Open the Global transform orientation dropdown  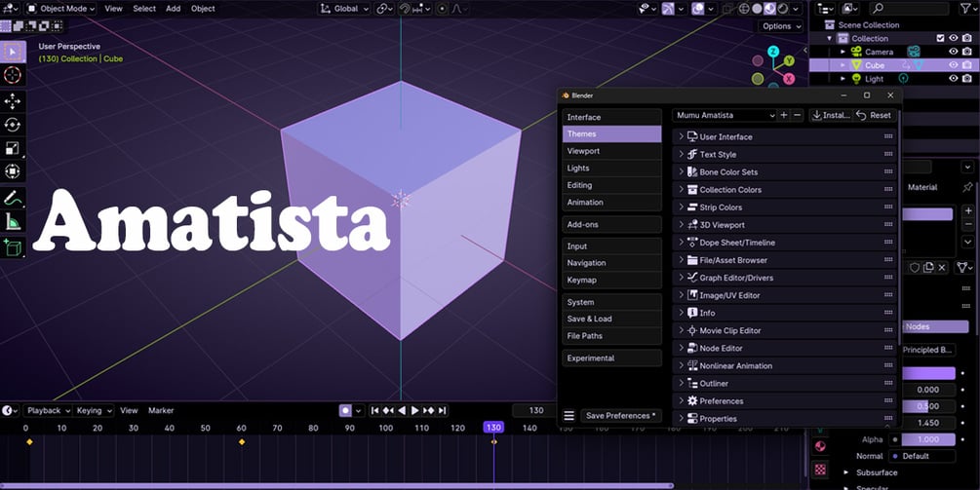click(x=345, y=9)
